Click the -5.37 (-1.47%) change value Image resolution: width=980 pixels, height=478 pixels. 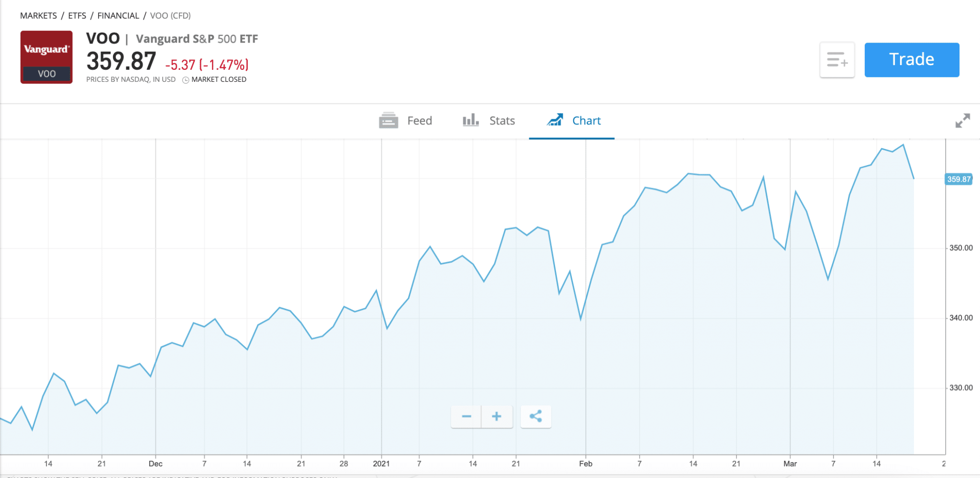point(207,65)
